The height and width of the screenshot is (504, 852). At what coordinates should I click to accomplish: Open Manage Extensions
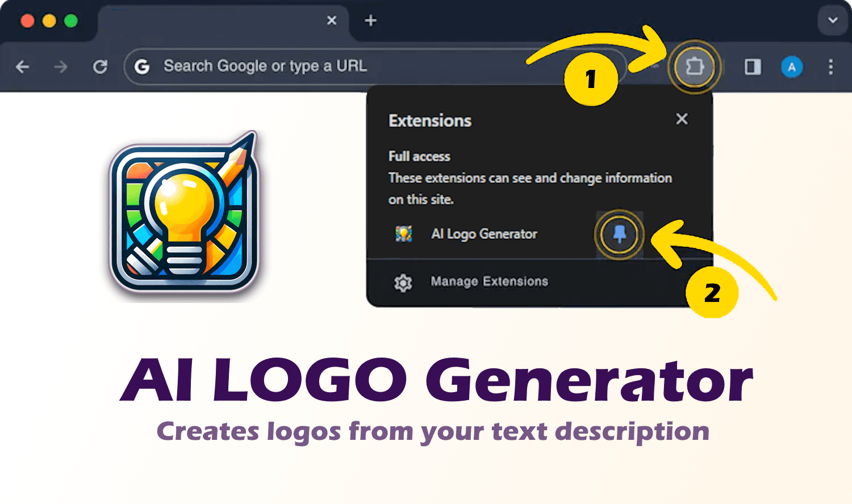(x=489, y=282)
